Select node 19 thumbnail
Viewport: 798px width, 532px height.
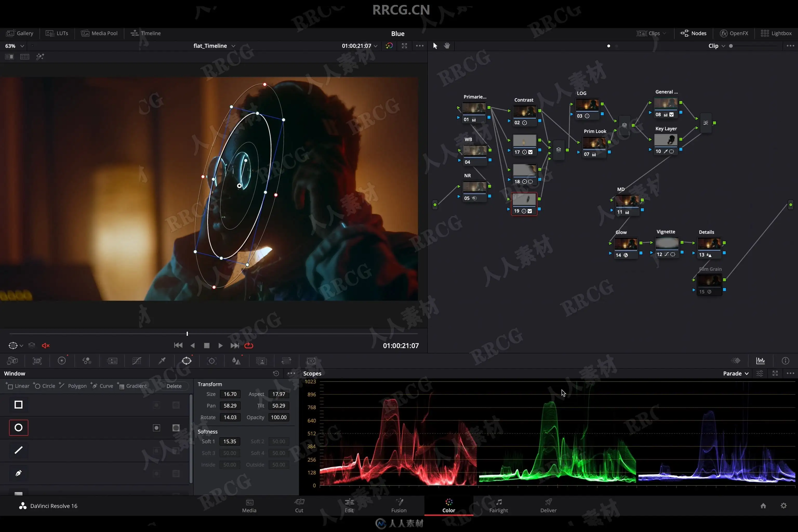(524, 200)
